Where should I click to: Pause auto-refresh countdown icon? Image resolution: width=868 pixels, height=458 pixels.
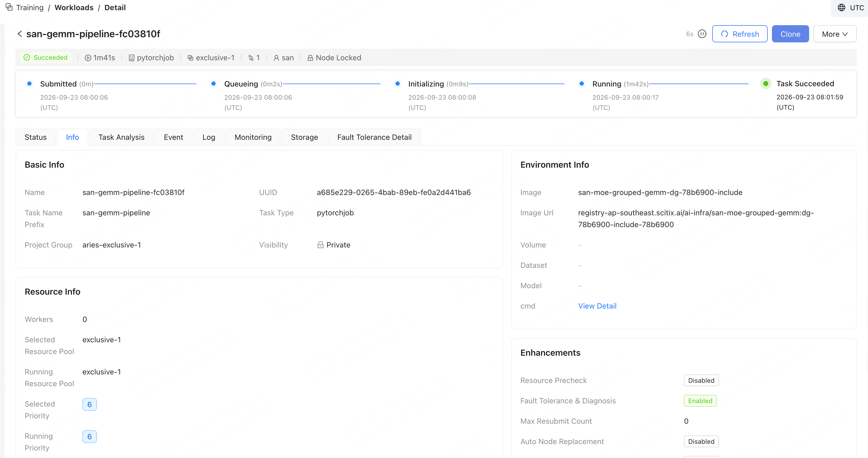702,34
